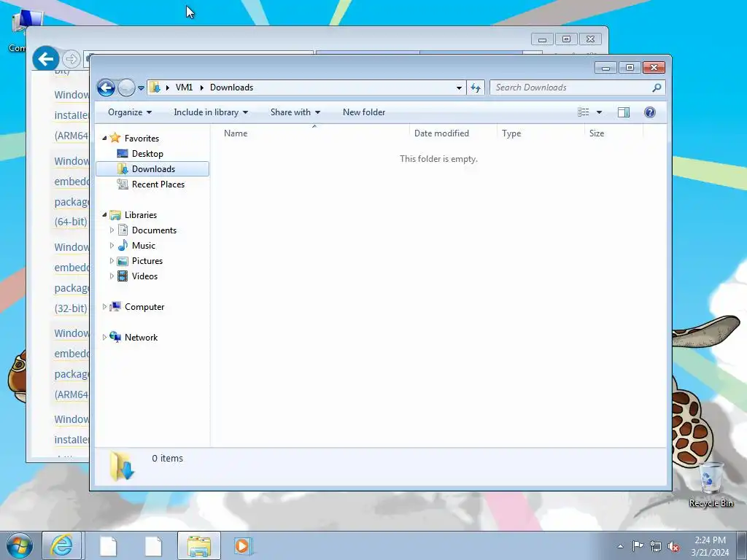Open Action Center flag icon

point(638,546)
